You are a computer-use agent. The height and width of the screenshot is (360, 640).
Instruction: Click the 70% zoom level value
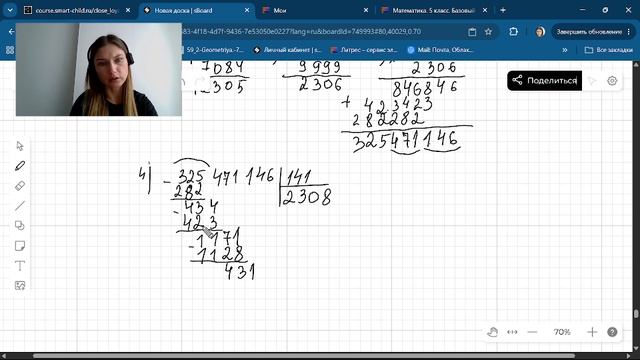562,332
